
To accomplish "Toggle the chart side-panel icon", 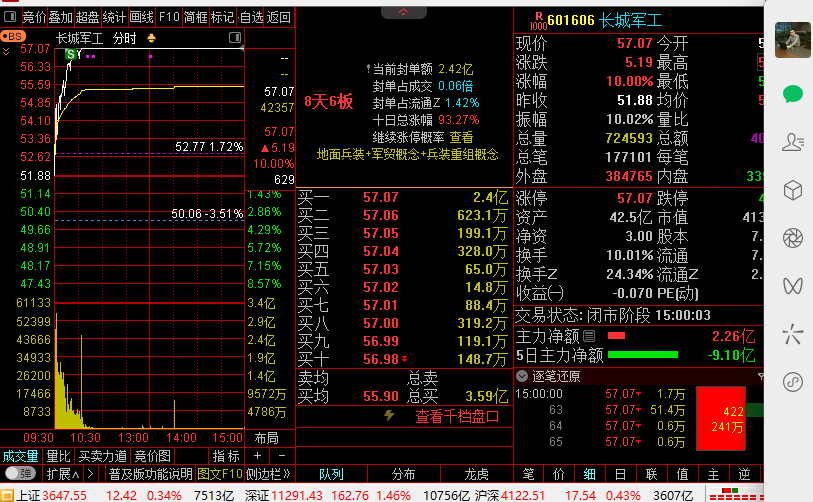I will (235, 37).
